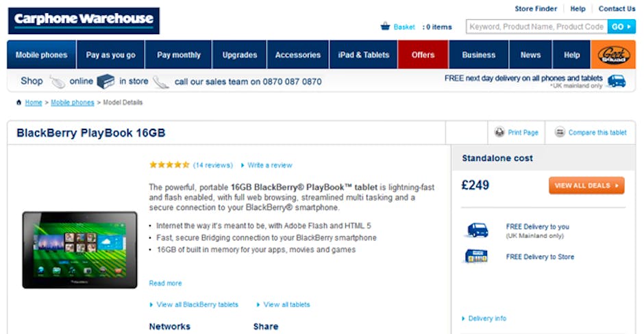This screenshot has width=644, height=334.
Task: Click the store delivery icon
Action: (477, 256)
